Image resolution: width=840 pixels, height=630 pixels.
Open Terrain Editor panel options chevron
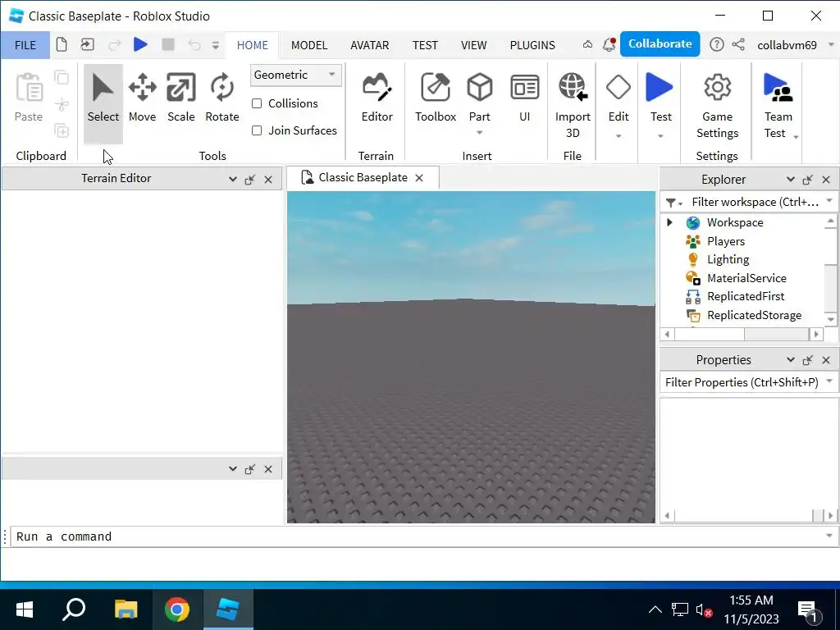click(232, 179)
